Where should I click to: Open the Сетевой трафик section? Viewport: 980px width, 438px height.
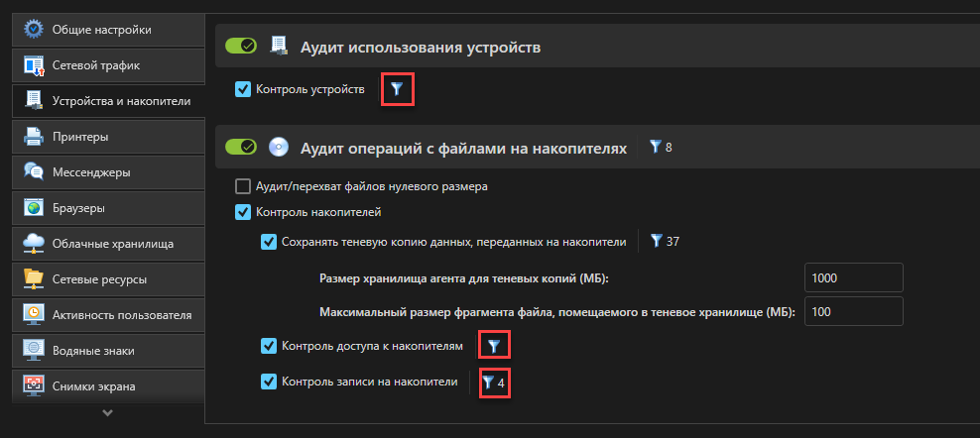click(x=109, y=65)
